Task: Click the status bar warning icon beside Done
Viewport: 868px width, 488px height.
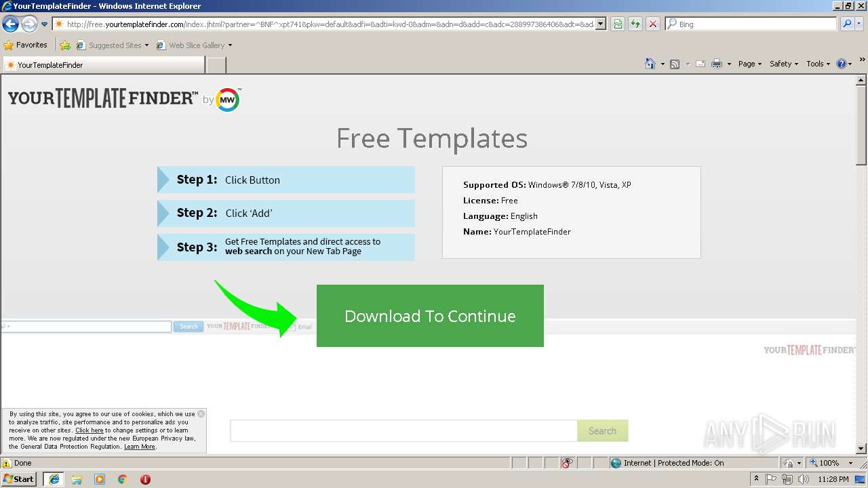Action: [7, 463]
